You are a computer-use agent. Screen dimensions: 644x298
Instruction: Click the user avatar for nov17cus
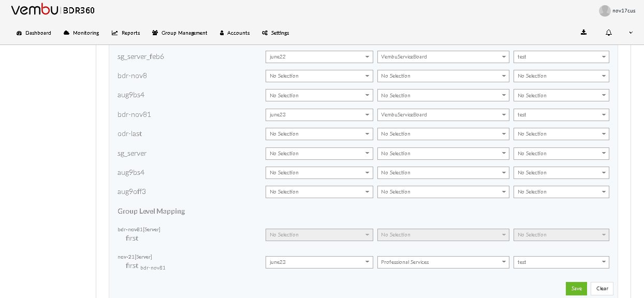coord(605,11)
